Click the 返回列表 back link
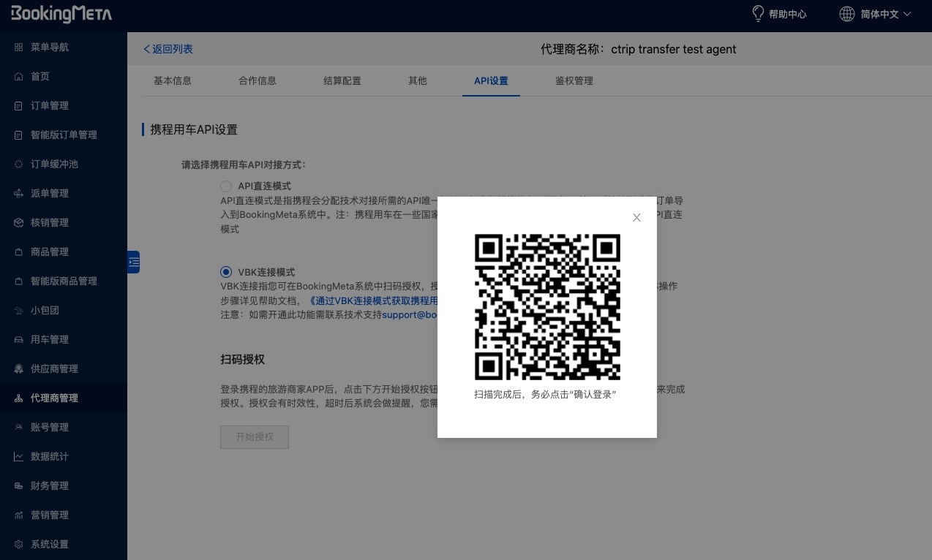The width and height of the screenshot is (932, 560). coord(168,49)
